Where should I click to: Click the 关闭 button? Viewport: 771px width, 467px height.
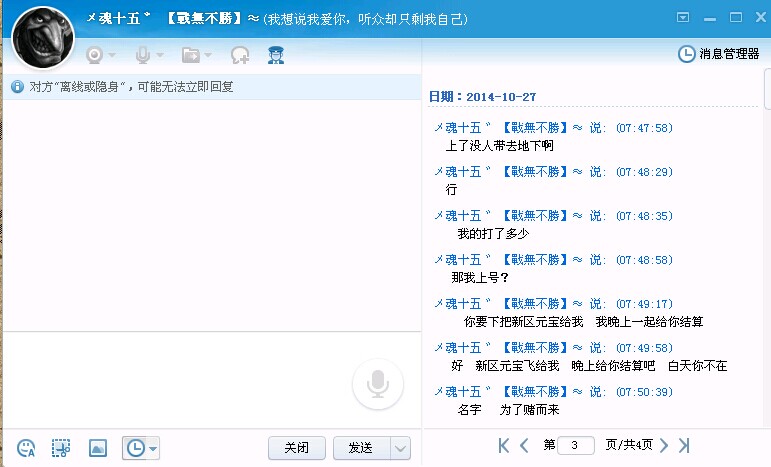297,448
